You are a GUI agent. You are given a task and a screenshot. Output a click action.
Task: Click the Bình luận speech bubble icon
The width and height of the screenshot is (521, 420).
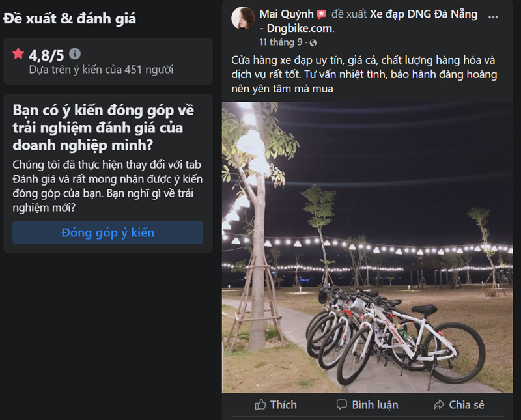coord(342,404)
